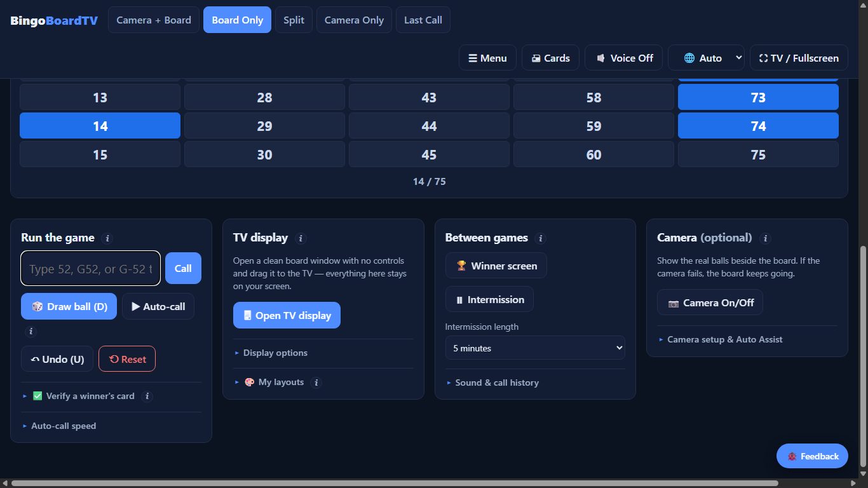The width and height of the screenshot is (868, 488).
Task: Select the Board Only view tab
Action: pos(237,20)
